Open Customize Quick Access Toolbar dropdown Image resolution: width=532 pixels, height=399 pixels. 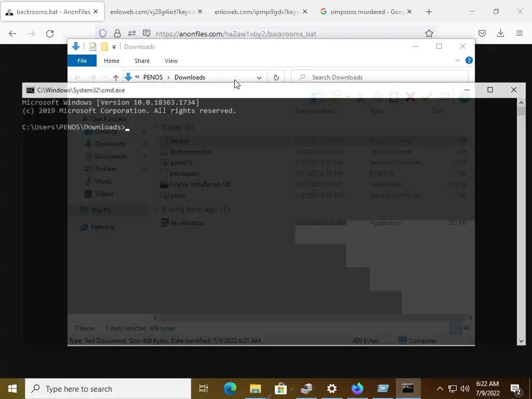[114, 47]
